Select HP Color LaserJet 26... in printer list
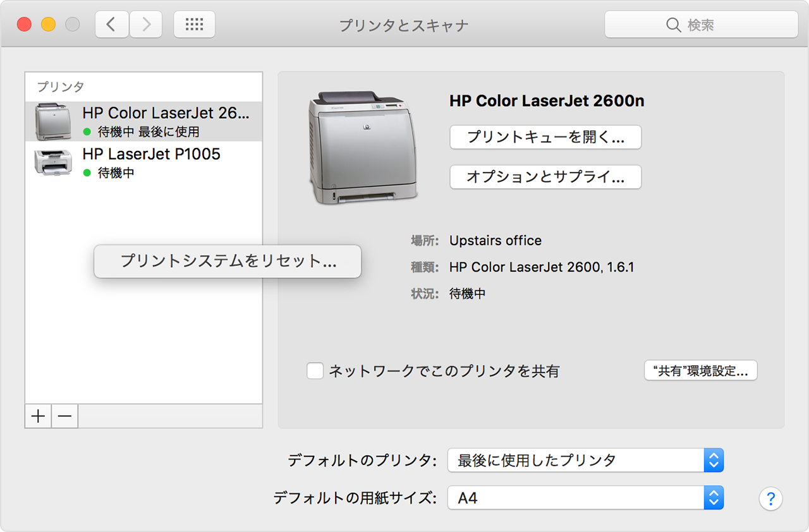This screenshot has width=809, height=532. (143, 121)
